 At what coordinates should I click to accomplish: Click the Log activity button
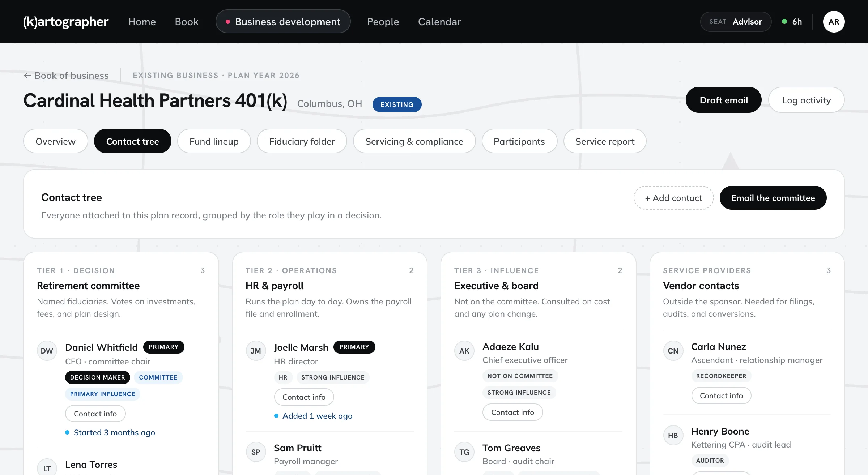point(806,100)
